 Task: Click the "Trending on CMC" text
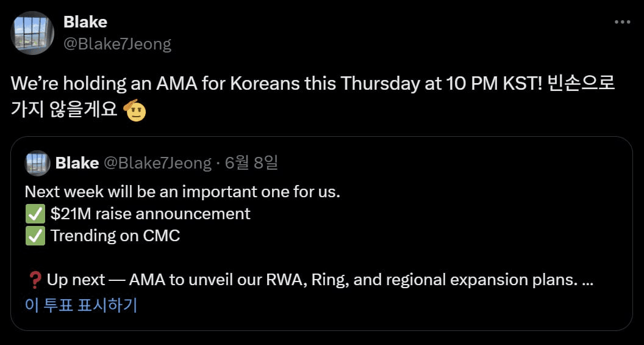(x=115, y=236)
